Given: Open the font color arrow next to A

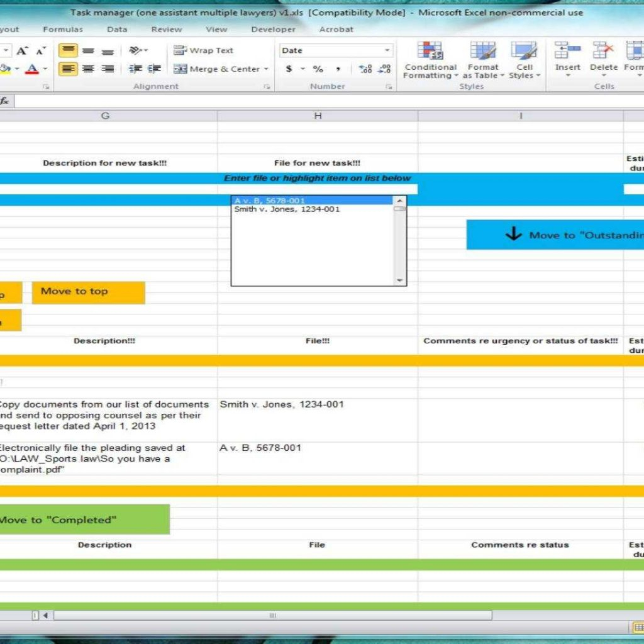Looking at the screenshot, I should point(45,69).
